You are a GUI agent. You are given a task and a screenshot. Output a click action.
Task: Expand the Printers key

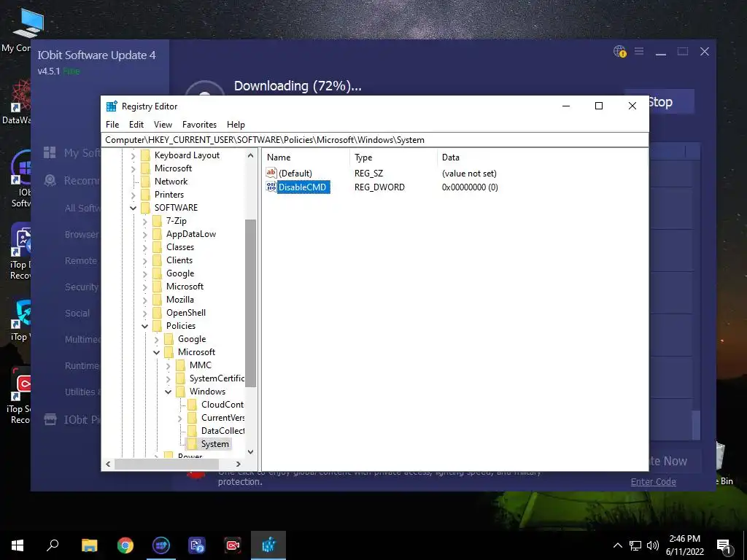133,195
